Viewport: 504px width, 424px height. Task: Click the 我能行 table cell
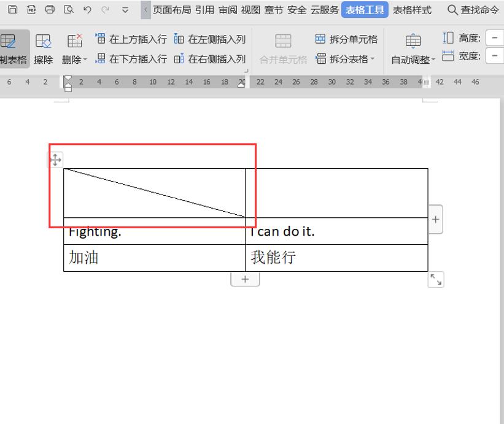[x=336, y=258]
